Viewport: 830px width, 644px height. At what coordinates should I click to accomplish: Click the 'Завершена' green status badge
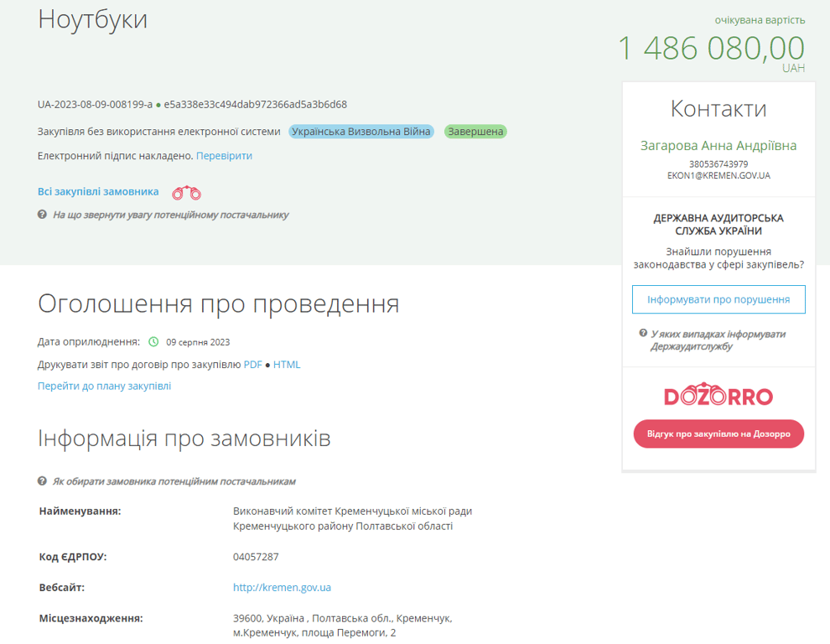475,132
